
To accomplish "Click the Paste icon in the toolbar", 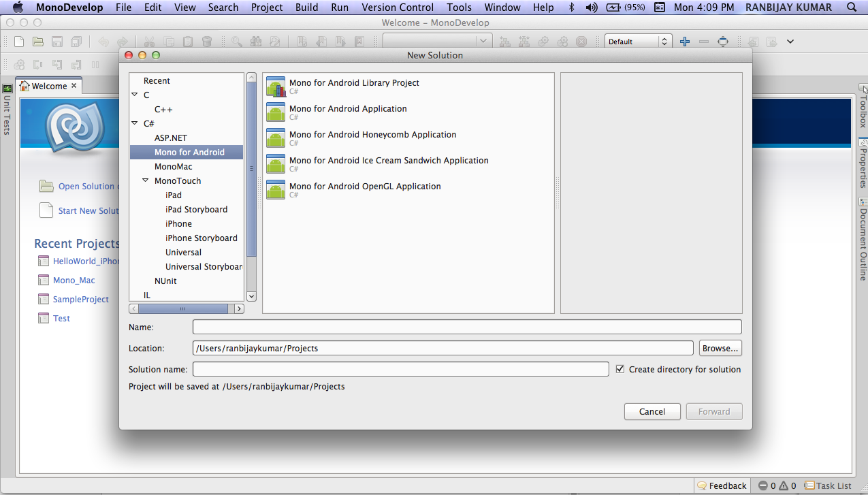I will pyautogui.click(x=189, y=41).
